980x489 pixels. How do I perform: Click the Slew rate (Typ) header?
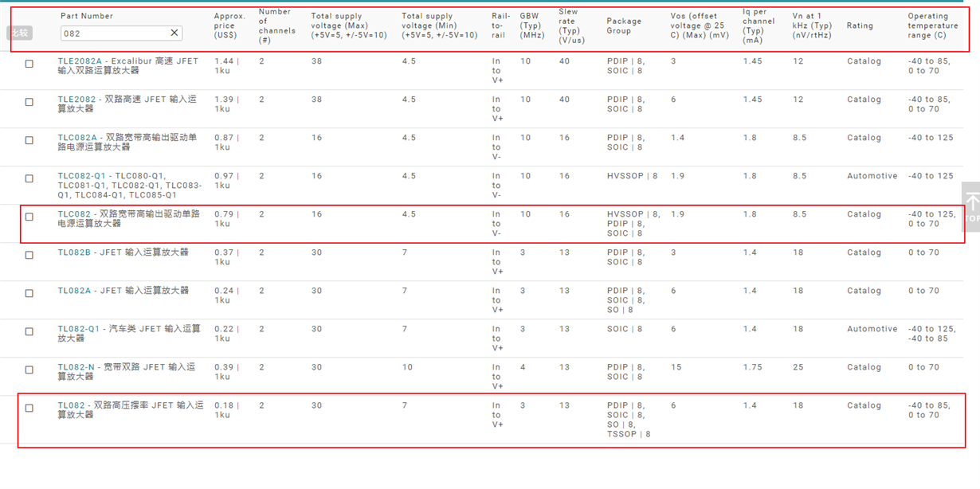click(x=570, y=25)
